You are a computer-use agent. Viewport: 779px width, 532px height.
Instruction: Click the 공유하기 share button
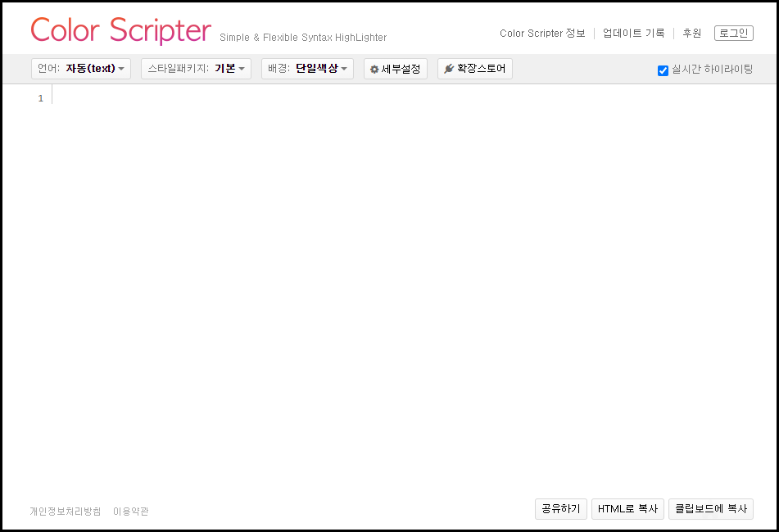tap(561, 509)
